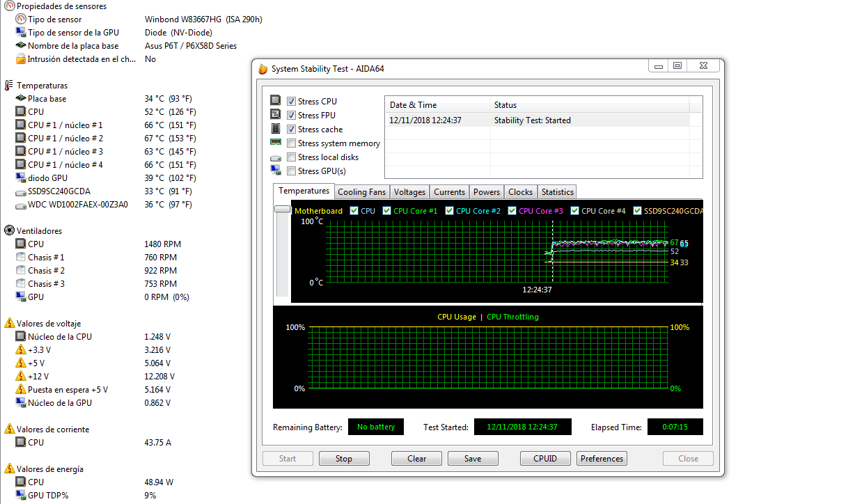Screen dimensions: 855x504
Task: Click the Tipo de sensor icon
Action: click(21, 19)
